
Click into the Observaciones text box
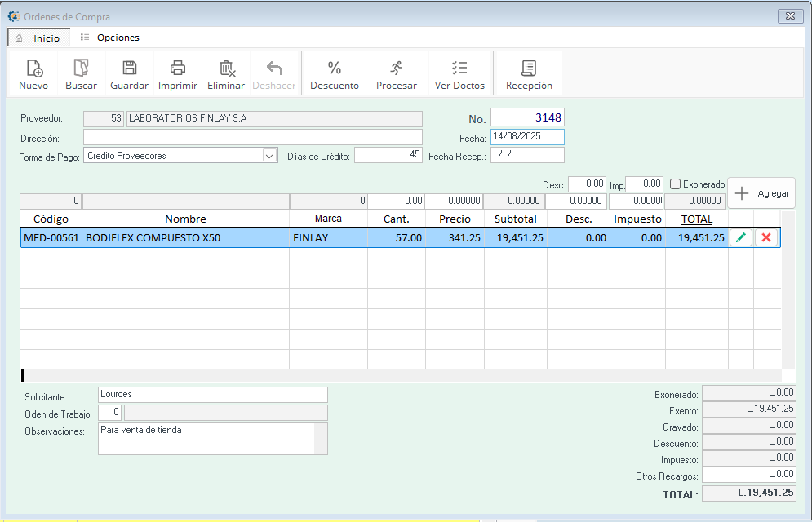coord(206,438)
